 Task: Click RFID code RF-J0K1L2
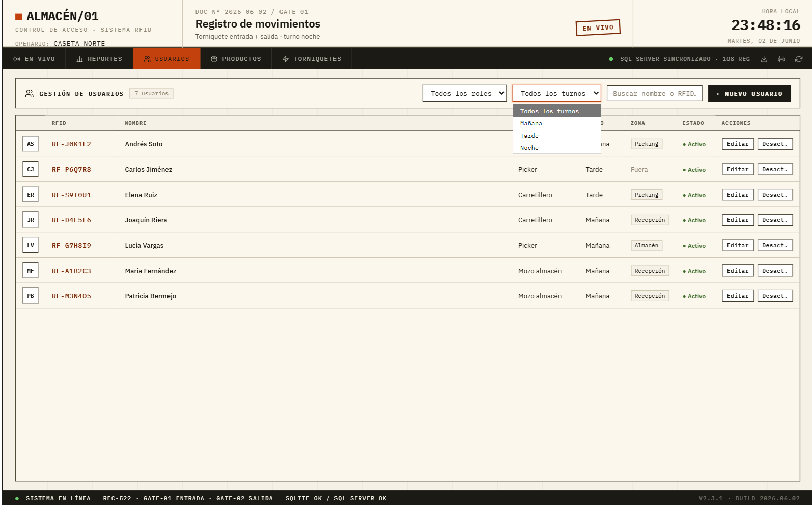71,144
